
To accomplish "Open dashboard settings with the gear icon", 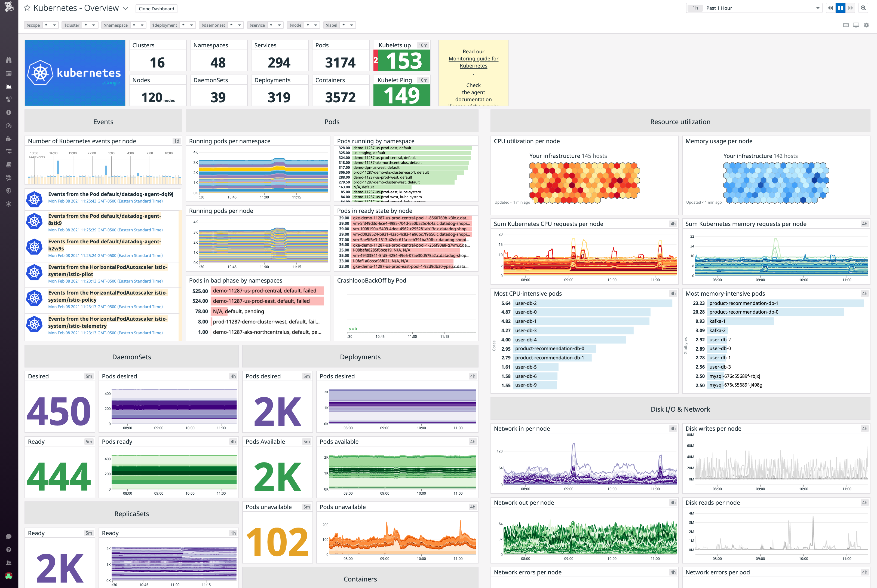I will click(866, 25).
